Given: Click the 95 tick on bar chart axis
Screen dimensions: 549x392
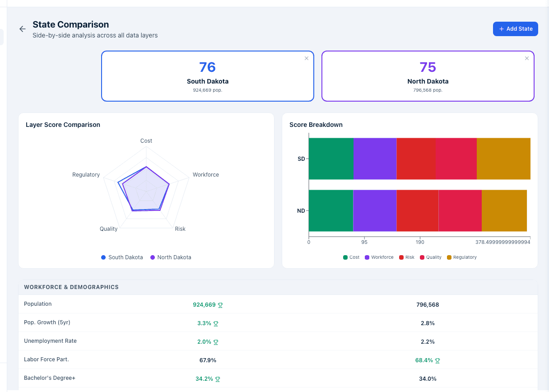Looking at the screenshot, I should point(364,243).
